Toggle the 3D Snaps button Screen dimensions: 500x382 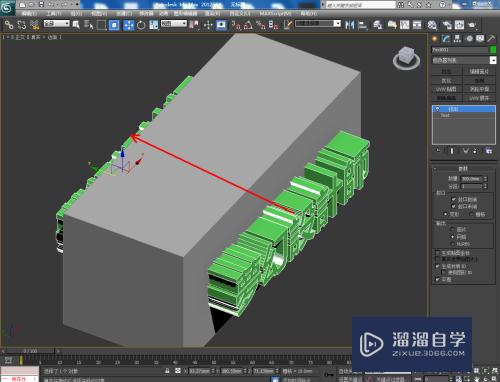click(x=236, y=25)
